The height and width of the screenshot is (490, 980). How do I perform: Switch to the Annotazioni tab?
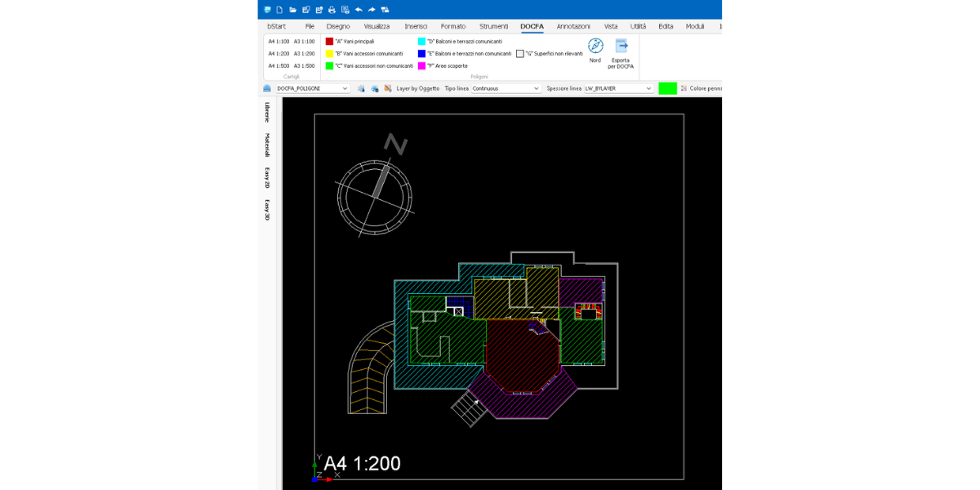(x=573, y=26)
